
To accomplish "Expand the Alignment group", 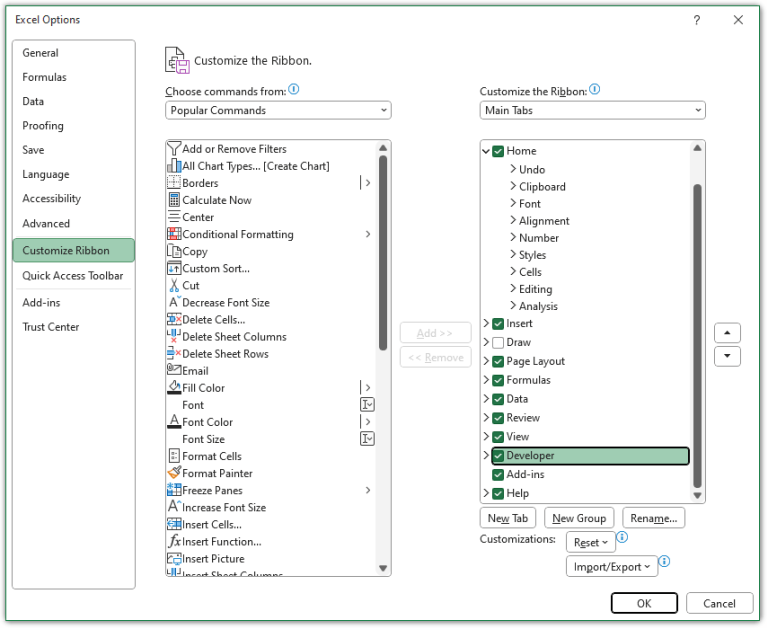I will click(x=513, y=220).
